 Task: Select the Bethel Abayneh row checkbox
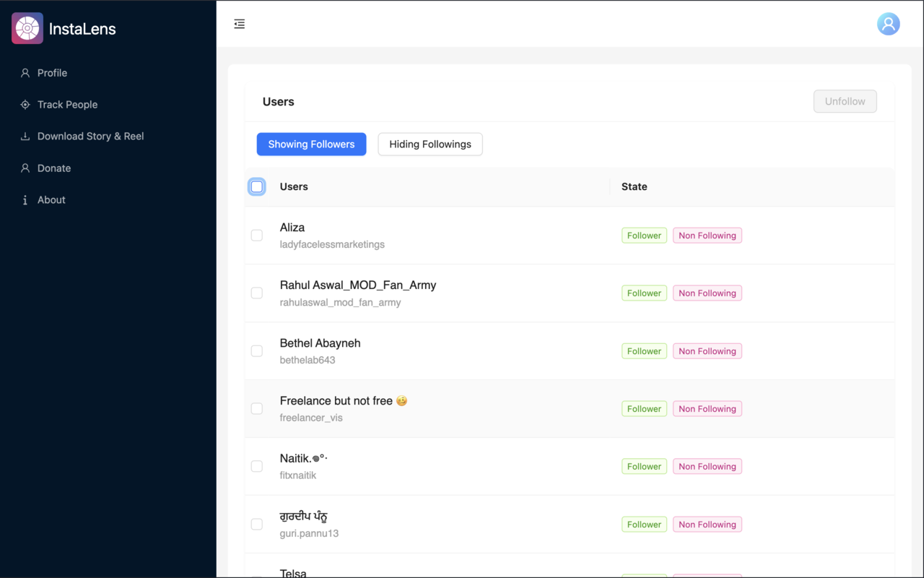point(257,351)
